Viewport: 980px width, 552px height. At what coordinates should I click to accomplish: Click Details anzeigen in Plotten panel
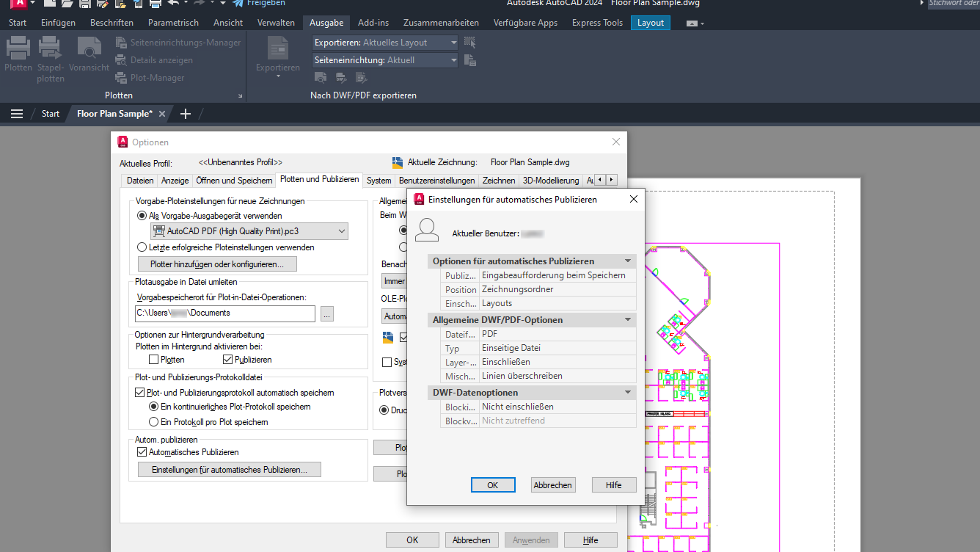pos(155,60)
